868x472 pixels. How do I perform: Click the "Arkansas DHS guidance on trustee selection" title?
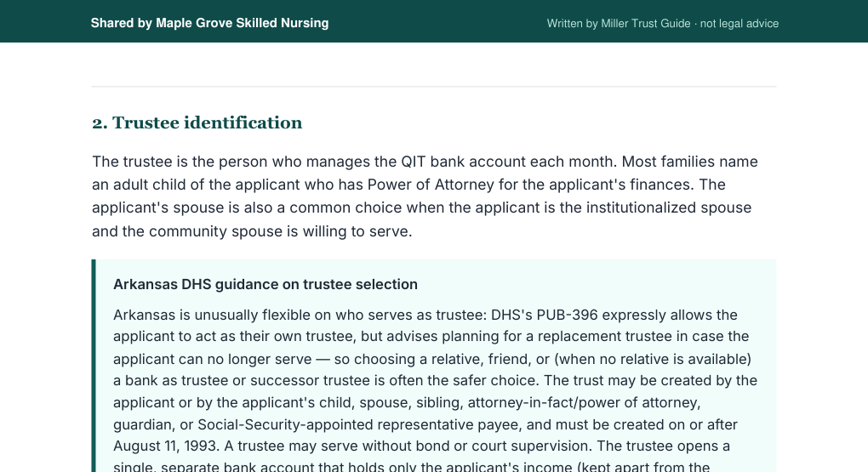click(266, 284)
